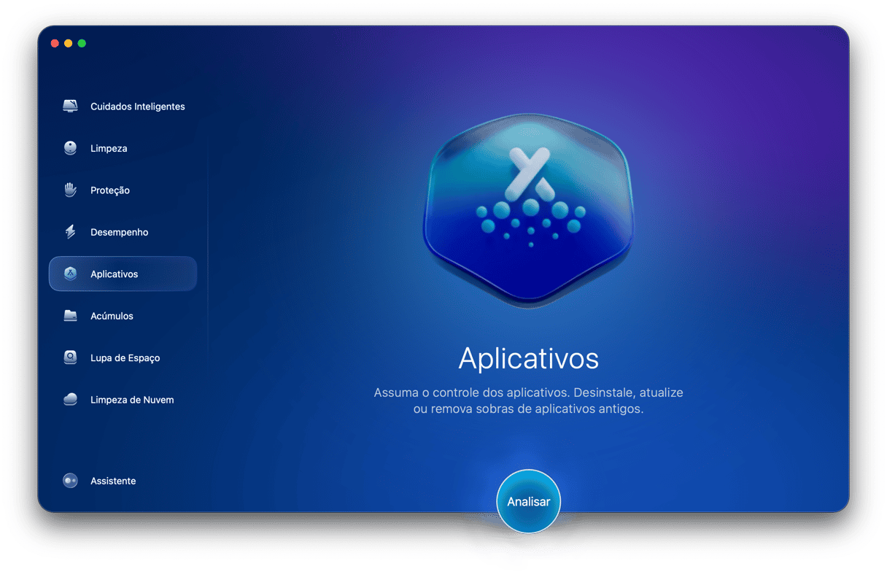Click the large Aplicativos hexagon illustration

point(529,210)
